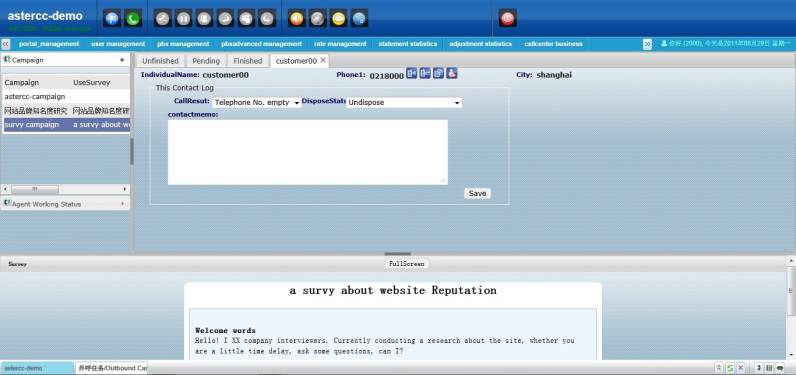Viewport: 796px width, 375px height.
Task: Click the orange round toolbar icon
Action: pyautogui.click(x=296, y=19)
